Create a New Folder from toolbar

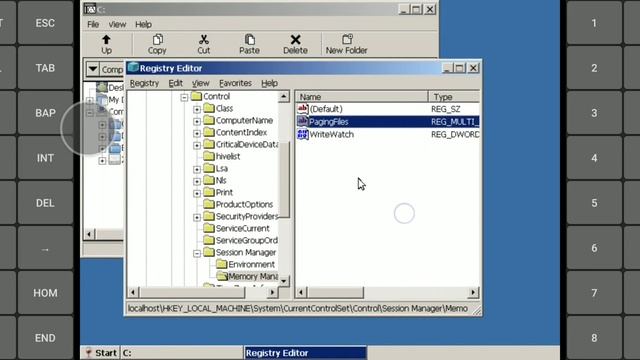pos(346,44)
